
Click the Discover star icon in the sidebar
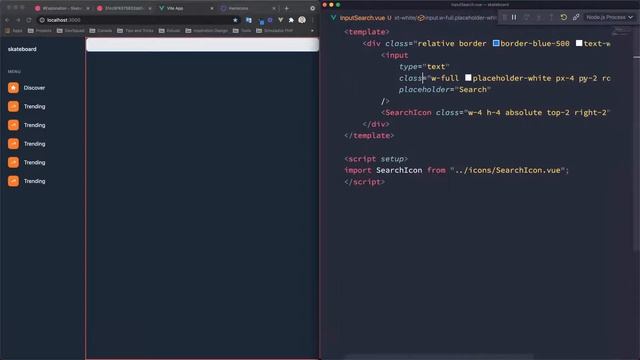pos(13,88)
